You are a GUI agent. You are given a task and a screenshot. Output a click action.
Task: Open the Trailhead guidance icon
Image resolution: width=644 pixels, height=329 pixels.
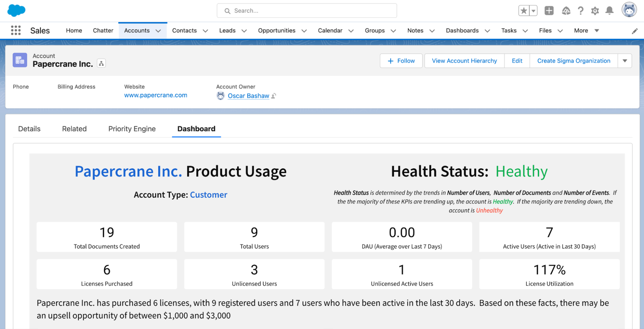pos(566,11)
